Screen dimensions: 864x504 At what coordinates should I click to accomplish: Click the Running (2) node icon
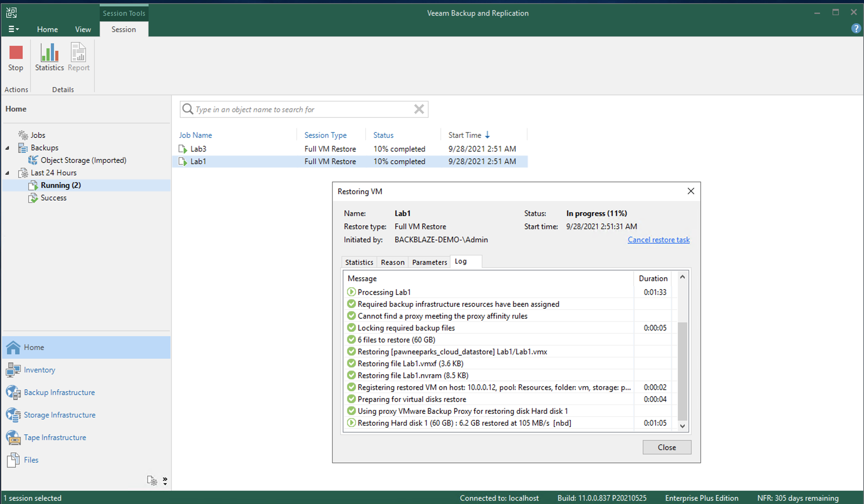tap(33, 185)
